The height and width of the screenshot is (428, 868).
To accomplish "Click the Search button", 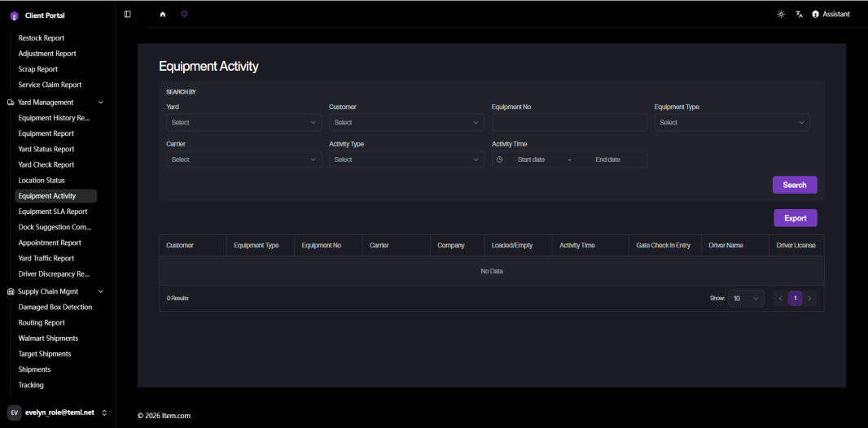I will (795, 185).
